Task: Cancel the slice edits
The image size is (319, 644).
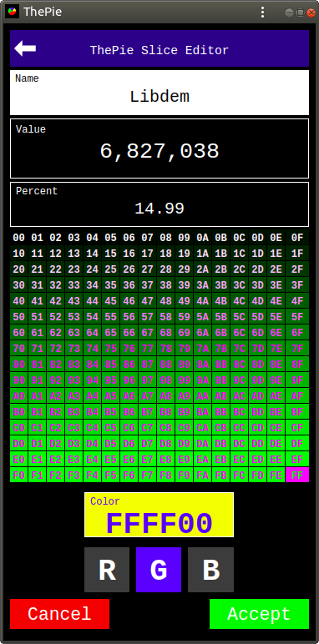Action: click(59, 614)
